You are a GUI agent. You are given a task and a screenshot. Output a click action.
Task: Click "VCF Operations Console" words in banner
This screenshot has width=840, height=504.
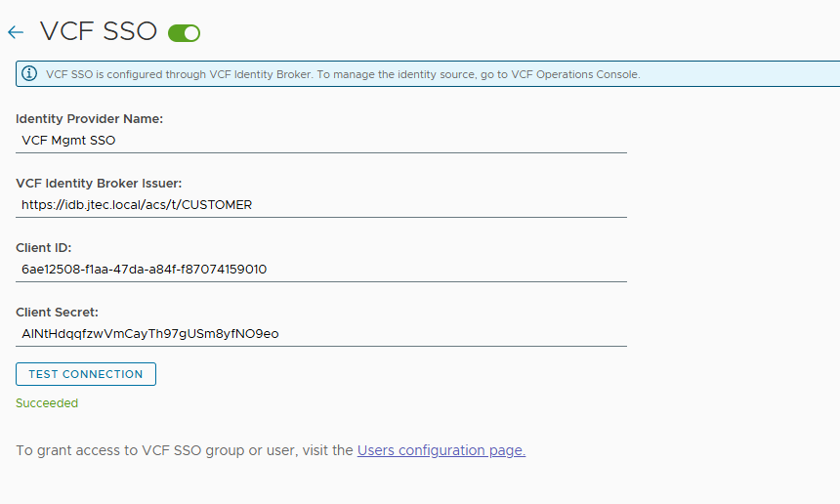click(575, 74)
